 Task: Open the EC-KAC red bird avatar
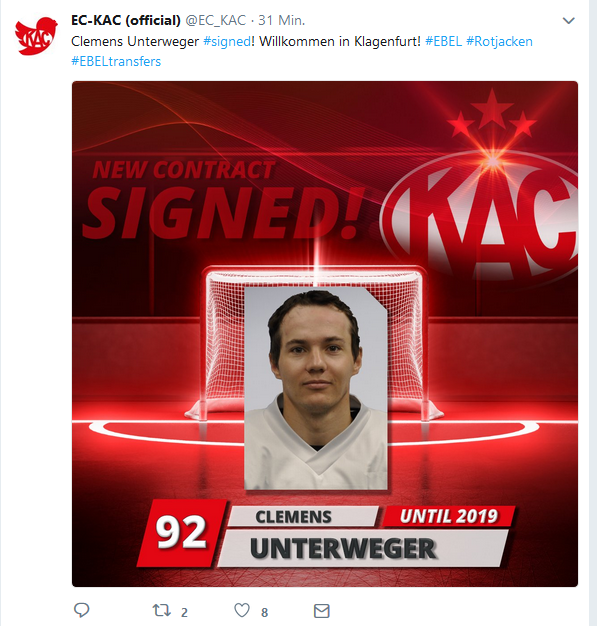click(x=36, y=35)
